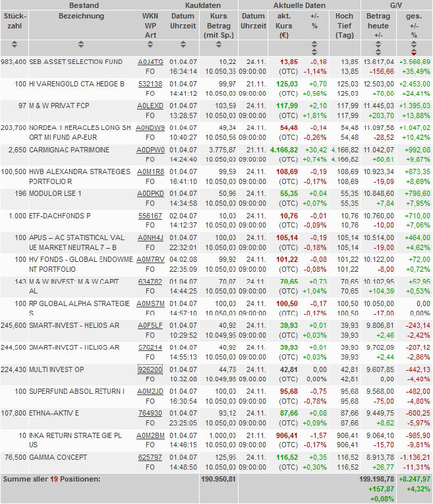433x504 pixels.
Task: Open WKN link 634782 for M & W Invest
Action: point(150,282)
